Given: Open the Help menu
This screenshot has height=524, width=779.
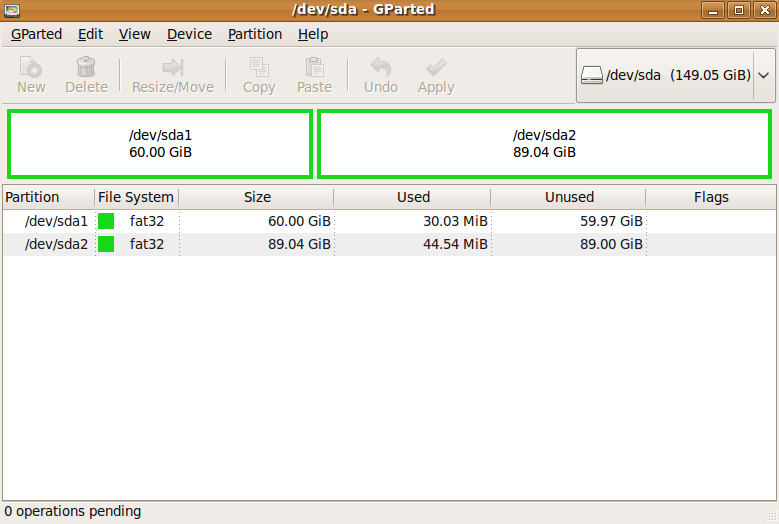Looking at the screenshot, I should [x=313, y=34].
